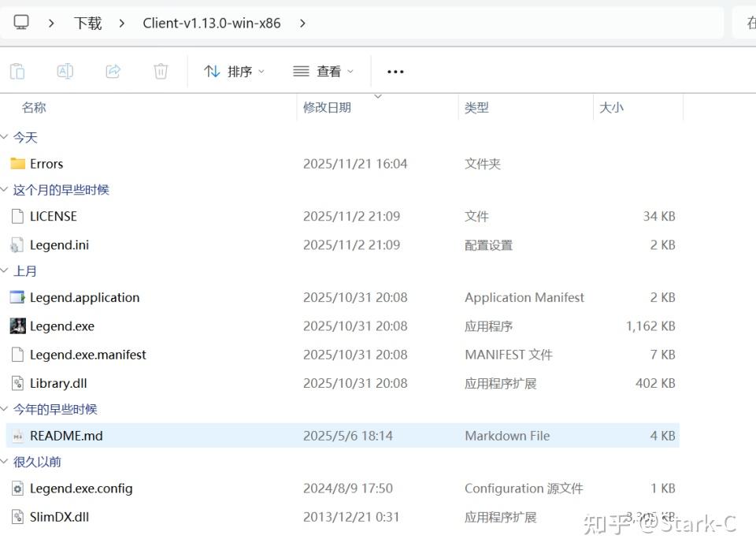Image resolution: width=756 pixels, height=554 pixels.
Task: Collapse the 很久以前 group
Action: (x=5, y=462)
